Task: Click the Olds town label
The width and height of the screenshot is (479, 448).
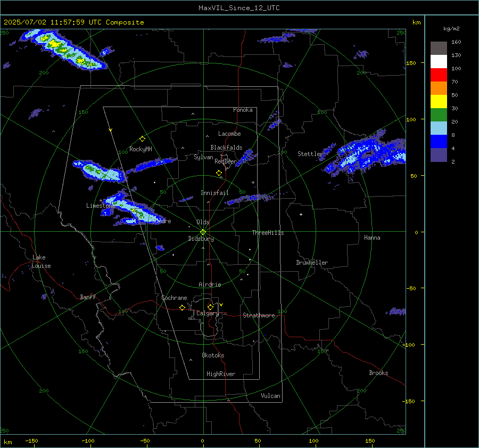Action: 203,222
